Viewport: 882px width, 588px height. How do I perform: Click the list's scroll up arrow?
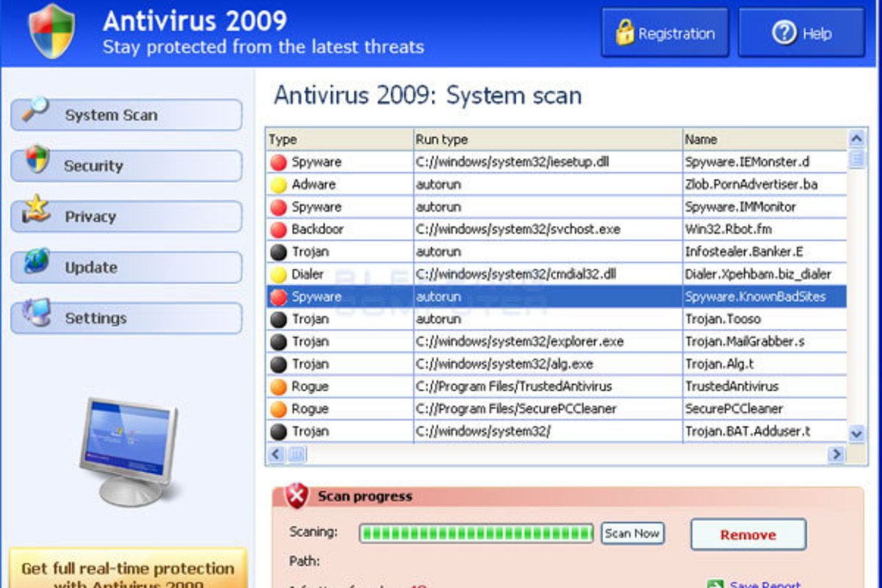857,139
